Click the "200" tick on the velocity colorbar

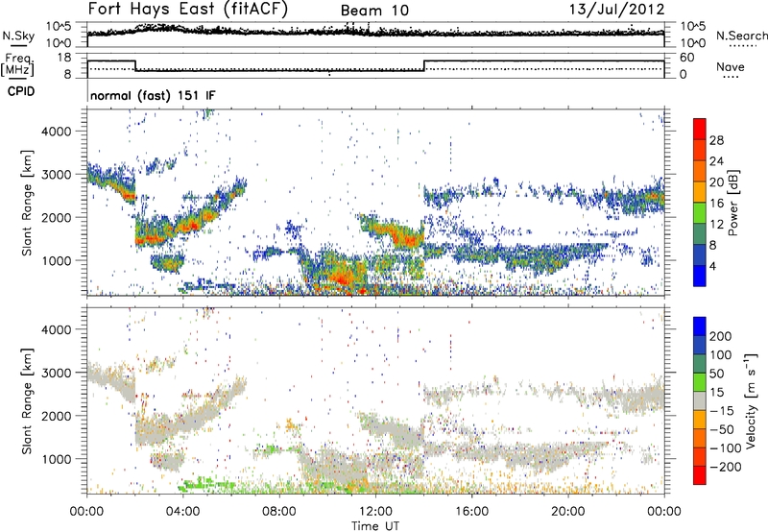pyautogui.click(x=721, y=336)
